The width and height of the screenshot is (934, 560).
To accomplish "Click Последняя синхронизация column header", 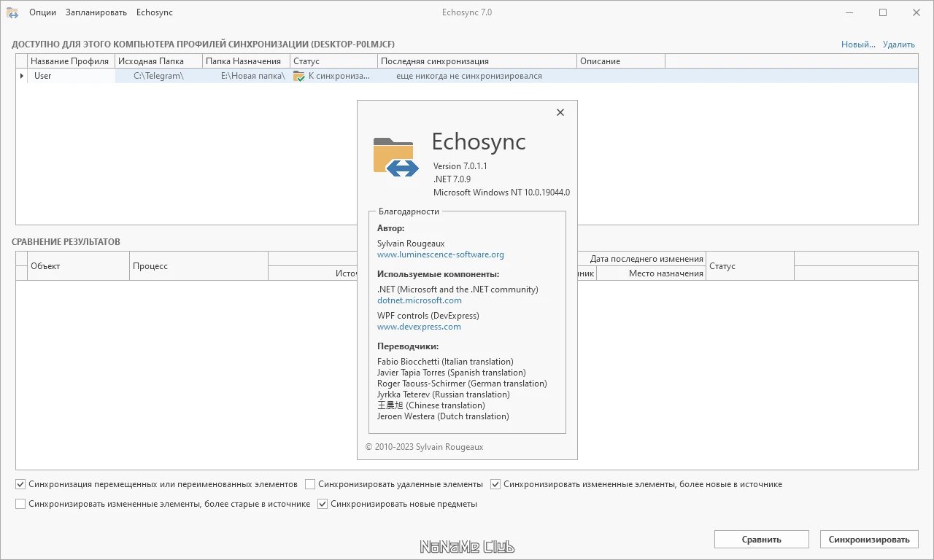I will [477, 61].
